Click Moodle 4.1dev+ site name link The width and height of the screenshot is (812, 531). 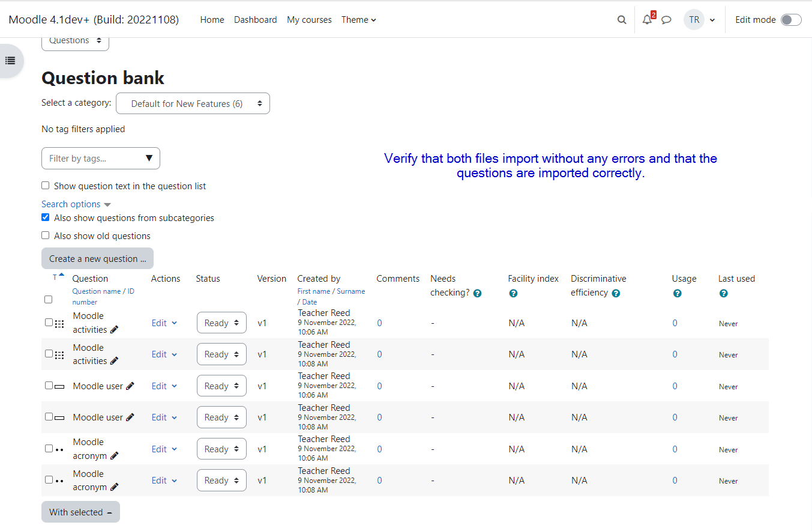tap(94, 19)
